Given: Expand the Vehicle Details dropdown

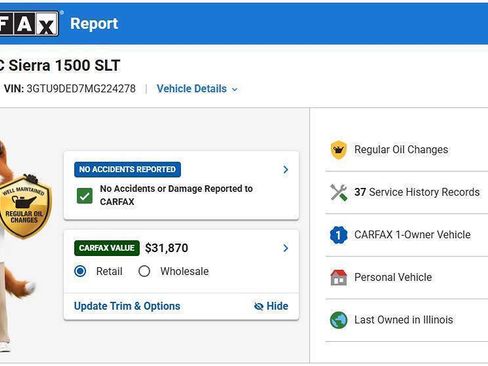Looking at the screenshot, I should click(x=197, y=89).
